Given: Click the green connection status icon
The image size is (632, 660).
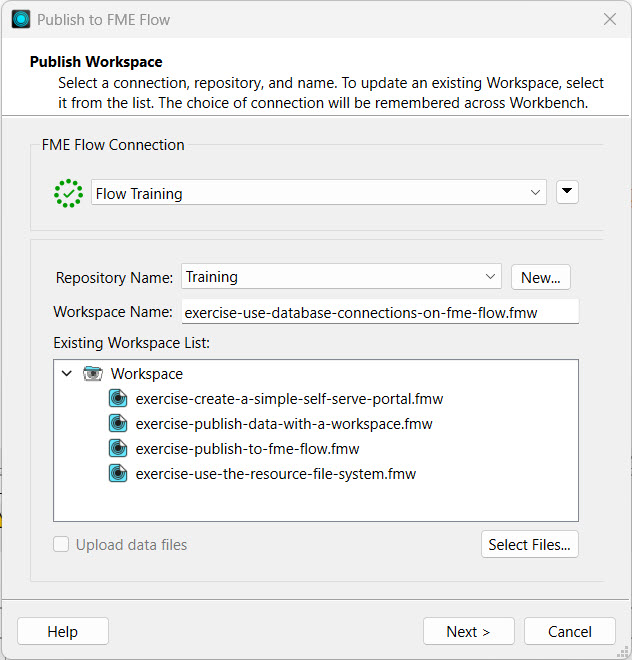Looking at the screenshot, I should point(68,193).
